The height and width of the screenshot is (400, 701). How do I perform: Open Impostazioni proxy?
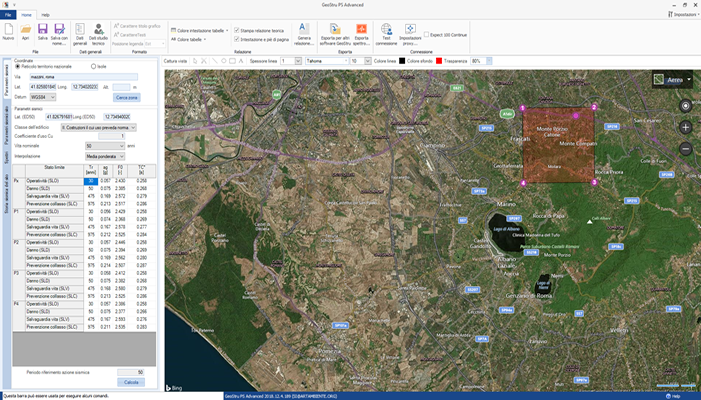(x=410, y=34)
